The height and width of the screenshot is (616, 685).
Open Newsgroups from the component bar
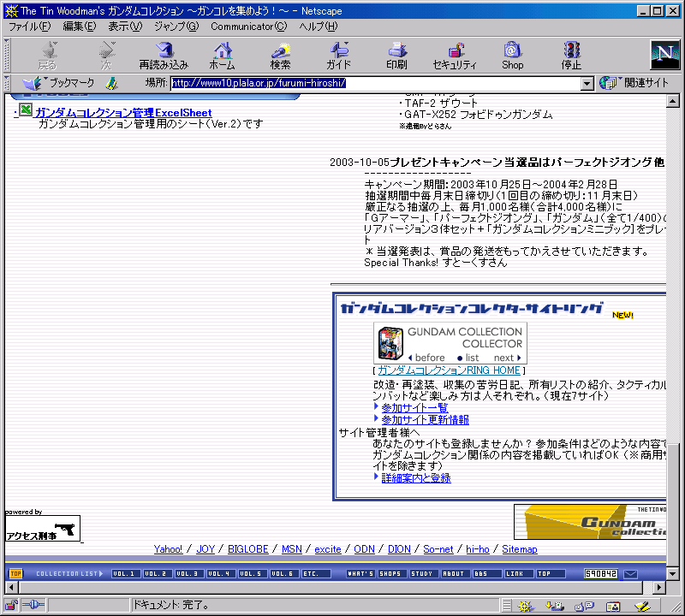[x=585, y=606]
